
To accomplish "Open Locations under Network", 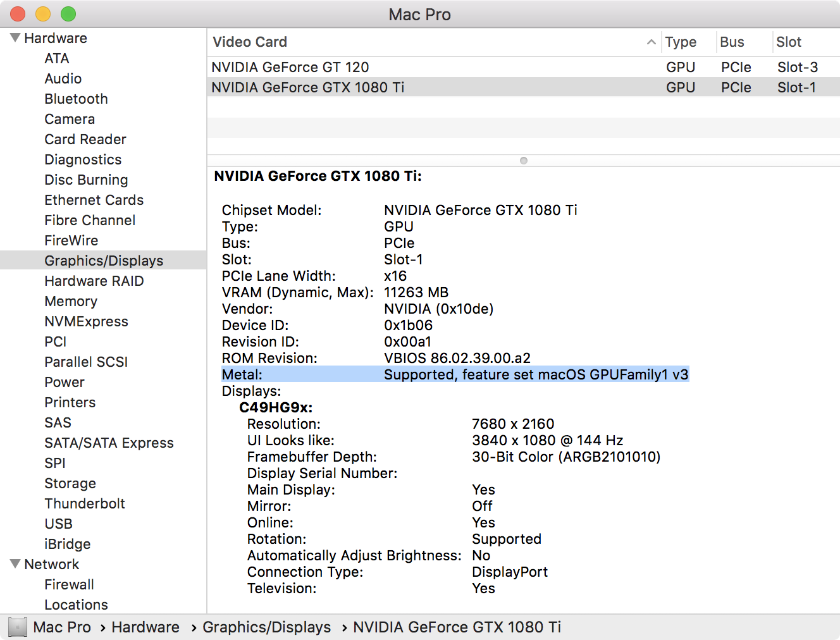I will [x=76, y=605].
